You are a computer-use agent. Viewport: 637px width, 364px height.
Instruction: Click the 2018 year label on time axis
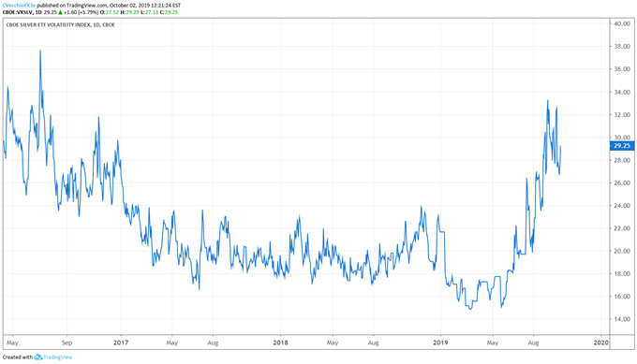(280, 342)
